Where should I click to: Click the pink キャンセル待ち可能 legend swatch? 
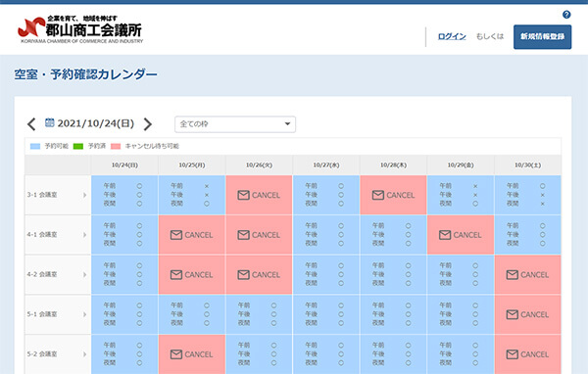tap(116, 146)
